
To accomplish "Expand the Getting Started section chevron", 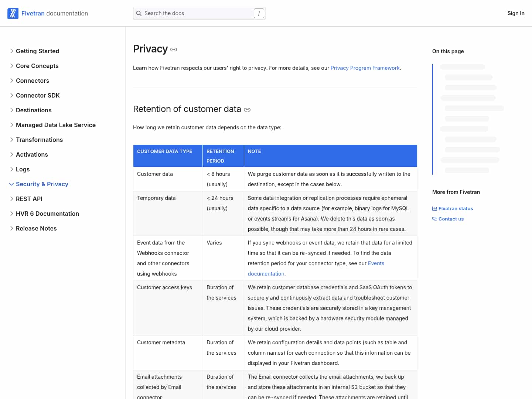I will (x=11, y=51).
